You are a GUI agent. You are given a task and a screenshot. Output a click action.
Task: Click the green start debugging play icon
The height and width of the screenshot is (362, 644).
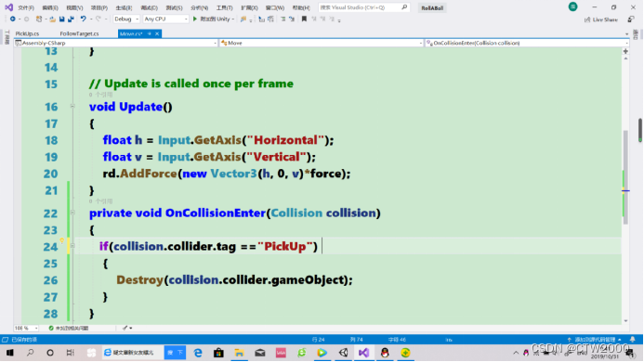195,19
